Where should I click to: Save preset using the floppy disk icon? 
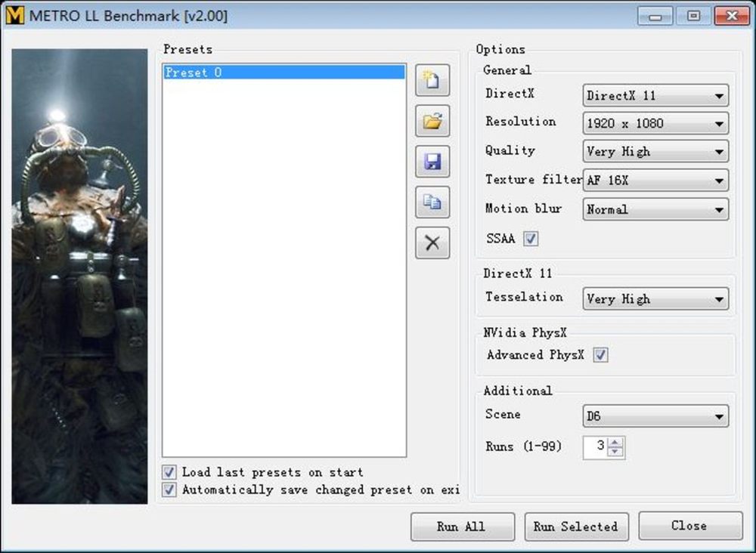(432, 162)
